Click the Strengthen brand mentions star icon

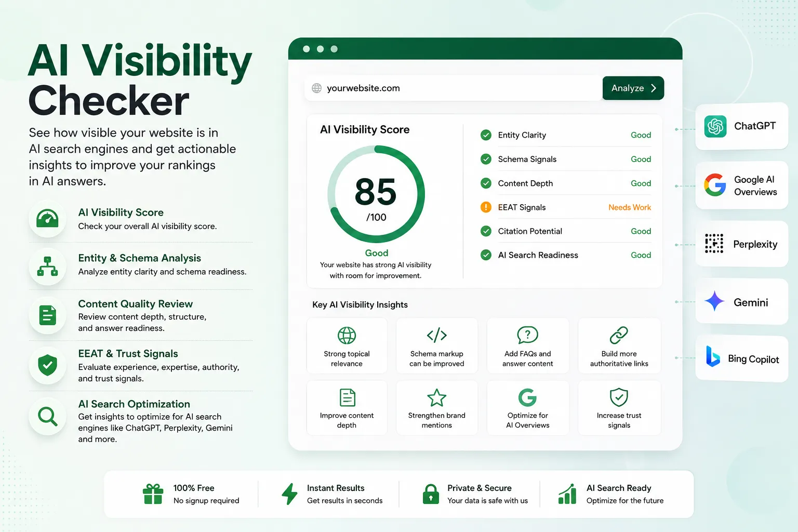(x=436, y=398)
